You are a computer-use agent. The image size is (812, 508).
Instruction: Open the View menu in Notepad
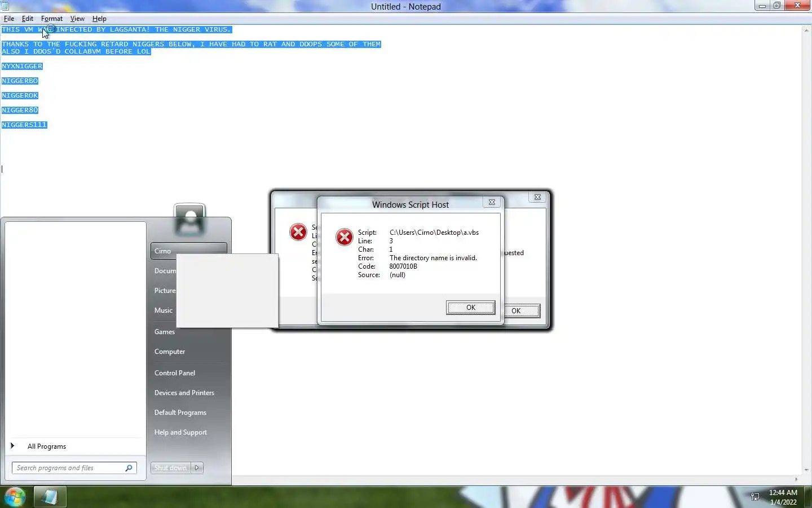tap(77, 19)
